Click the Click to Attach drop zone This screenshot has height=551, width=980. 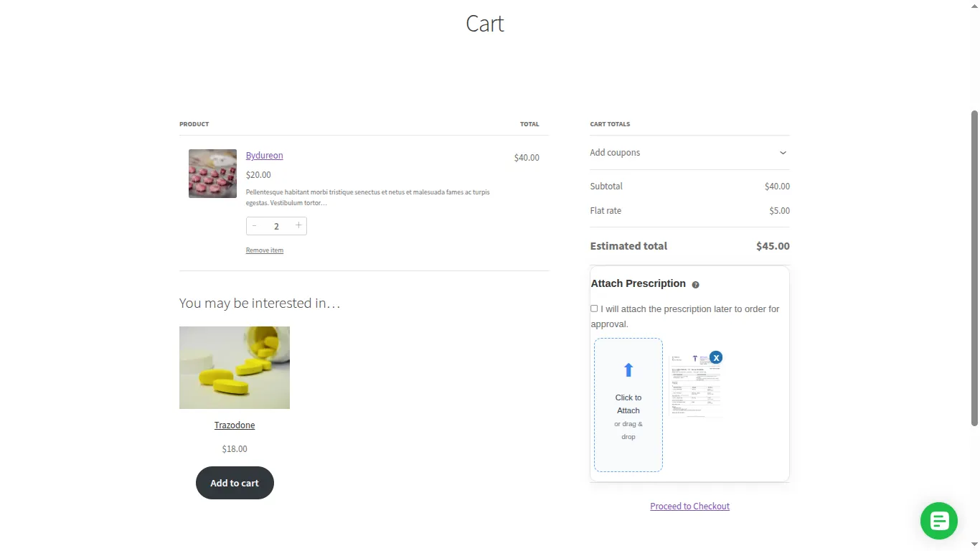pos(628,405)
